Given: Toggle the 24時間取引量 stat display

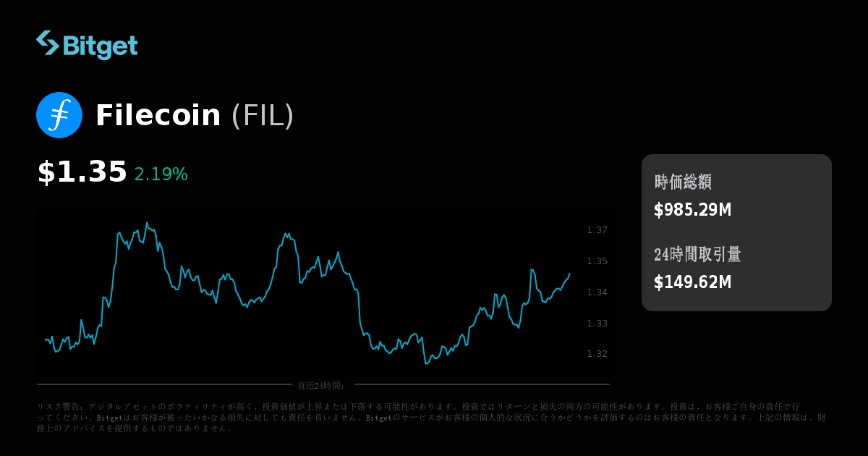Looking at the screenshot, I should click(697, 256).
